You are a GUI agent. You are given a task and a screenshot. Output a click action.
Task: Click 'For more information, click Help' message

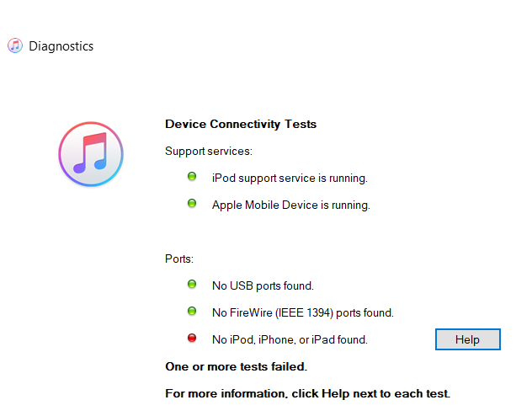coord(308,393)
